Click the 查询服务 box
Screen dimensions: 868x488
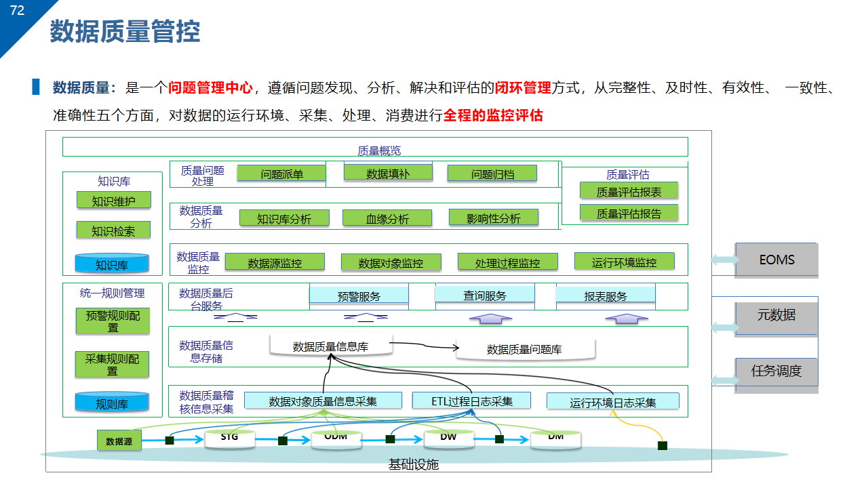[485, 295]
